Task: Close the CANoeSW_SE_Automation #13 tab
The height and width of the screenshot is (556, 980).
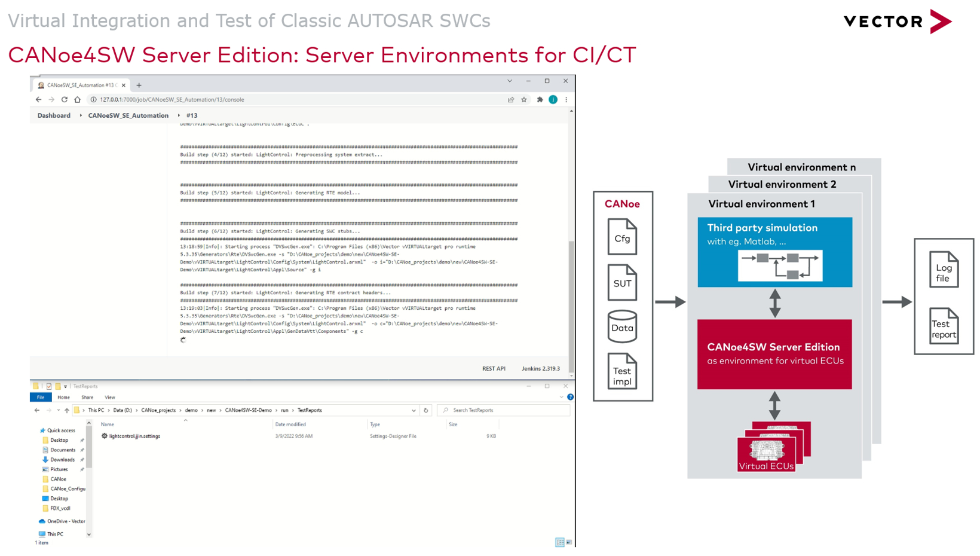Action: 124,85
